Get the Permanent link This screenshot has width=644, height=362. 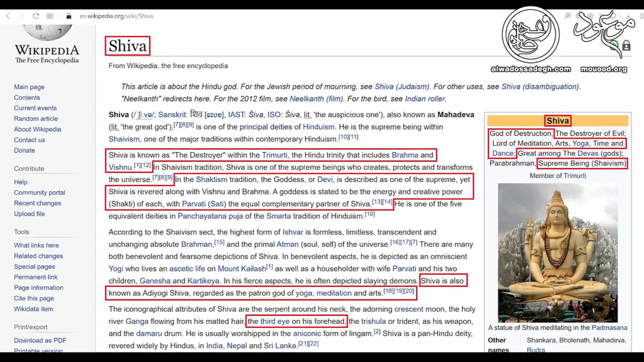coord(36,277)
